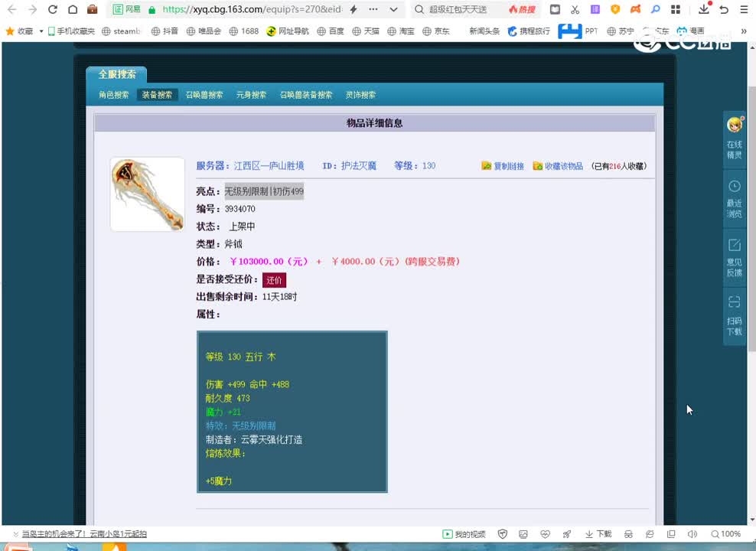Click the heart-rate health icon in status bar
The image size is (756, 551).
(545, 533)
